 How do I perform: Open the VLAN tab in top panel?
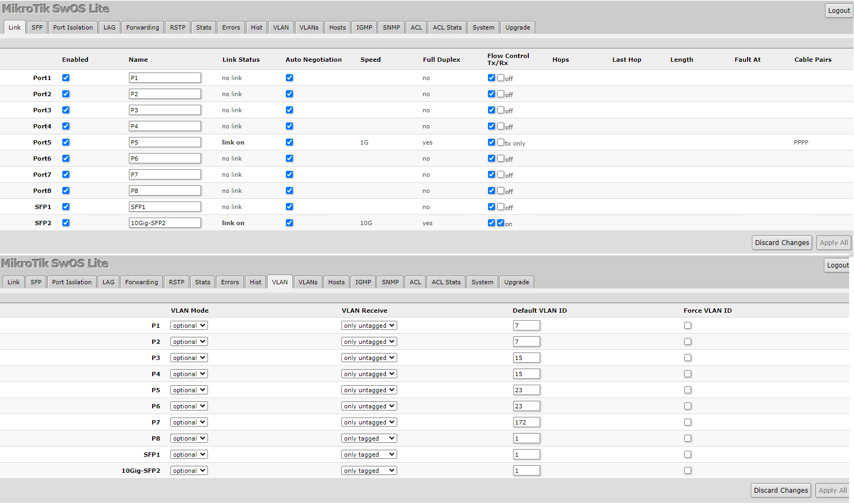pyautogui.click(x=281, y=27)
